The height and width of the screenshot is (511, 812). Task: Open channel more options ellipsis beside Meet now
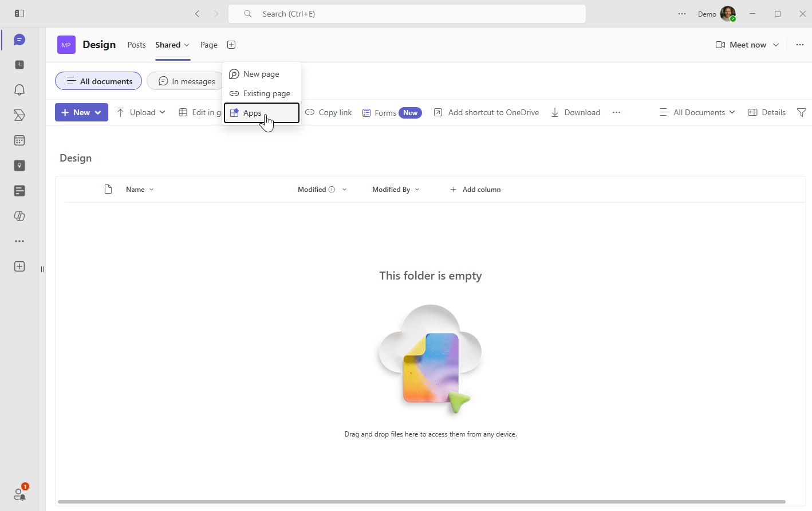[800, 45]
